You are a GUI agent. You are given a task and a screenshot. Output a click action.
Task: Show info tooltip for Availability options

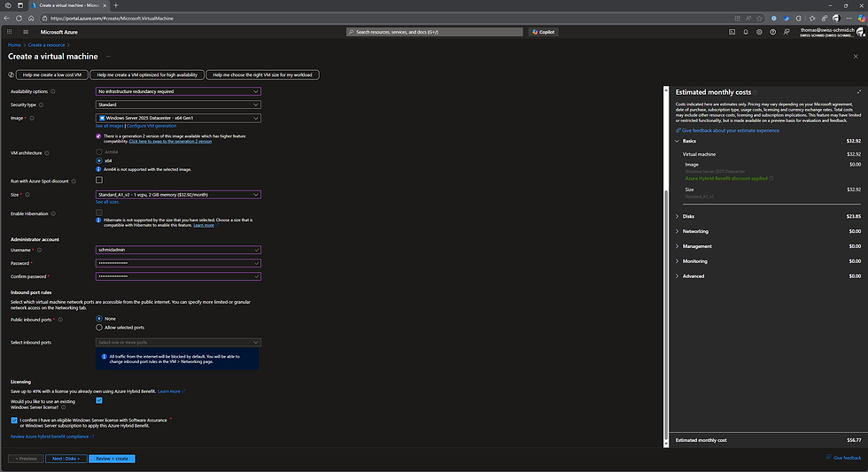(53, 91)
